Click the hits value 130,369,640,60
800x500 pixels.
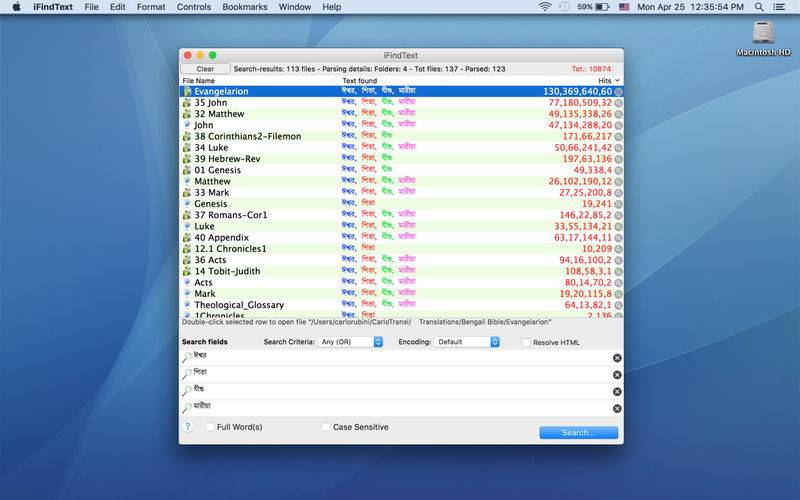point(577,91)
